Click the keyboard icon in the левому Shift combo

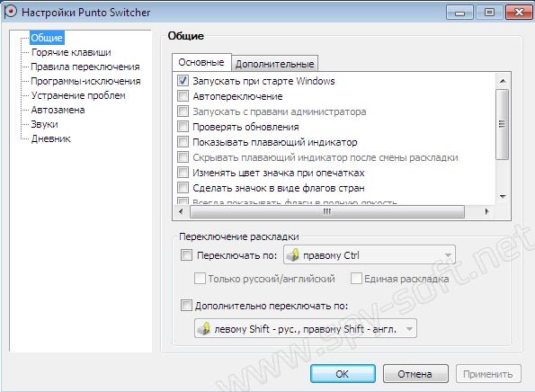(204, 328)
